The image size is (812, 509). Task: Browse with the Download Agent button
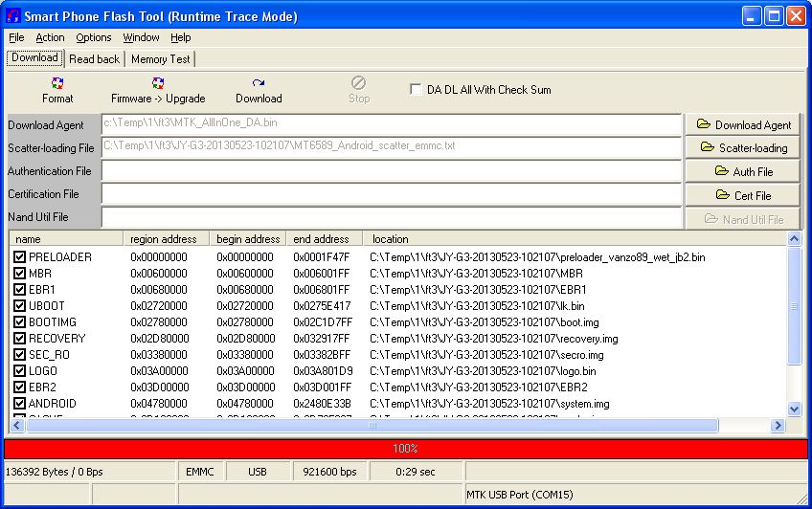click(743, 124)
